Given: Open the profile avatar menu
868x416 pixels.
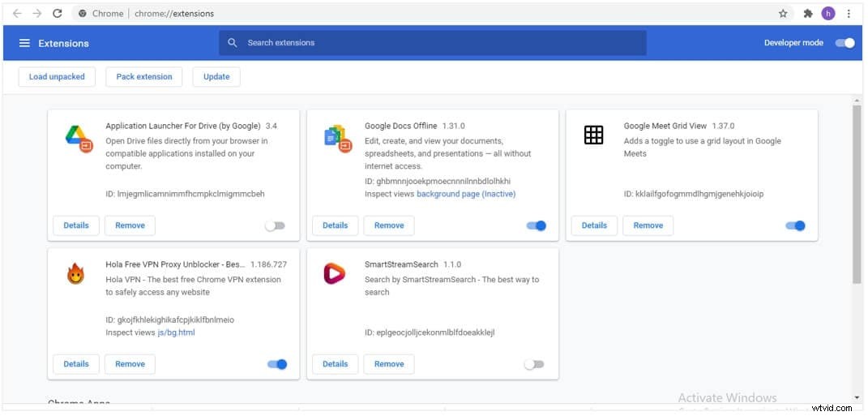Looking at the screenshot, I should tap(828, 14).
